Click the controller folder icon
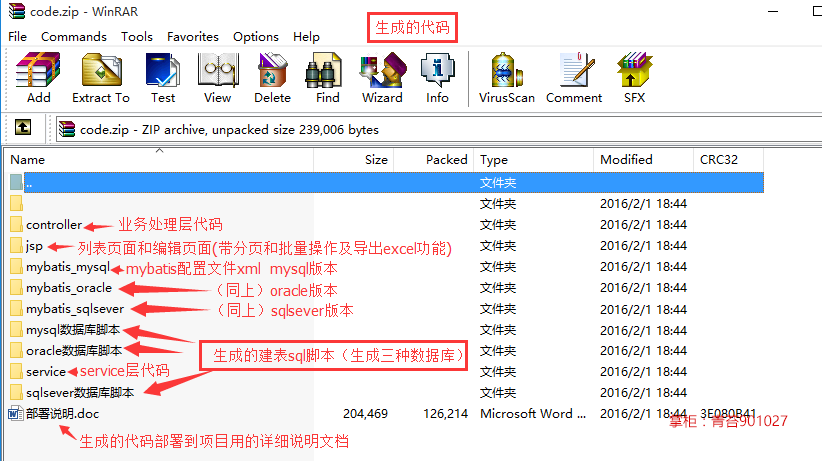The height and width of the screenshot is (461, 822). (x=16, y=224)
